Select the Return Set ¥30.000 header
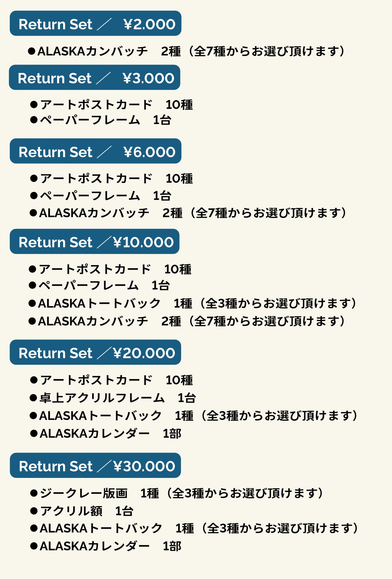Viewport: 392px width, 579px height. (x=95, y=466)
